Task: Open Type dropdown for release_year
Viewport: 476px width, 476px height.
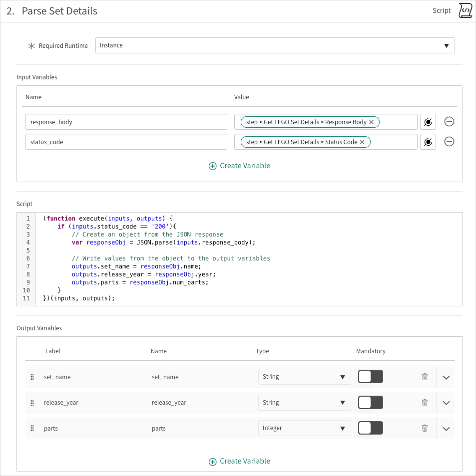Action: [305, 403]
